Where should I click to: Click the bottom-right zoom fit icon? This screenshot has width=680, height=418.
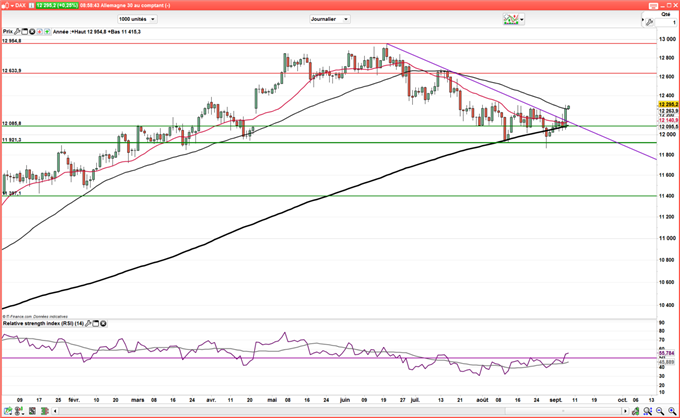point(647,411)
